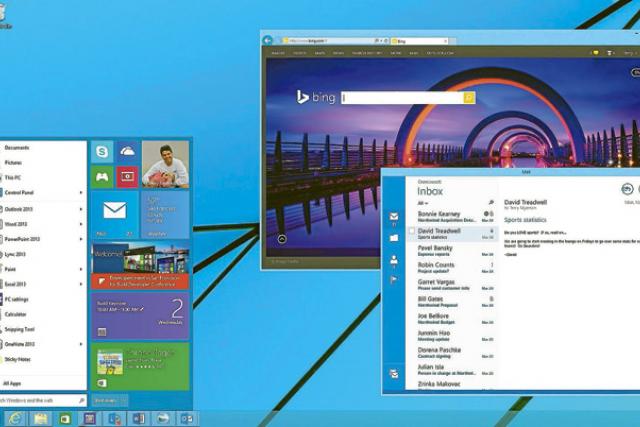Open the red Video tile
Viewport: 640px width, 427px height.
(127, 177)
